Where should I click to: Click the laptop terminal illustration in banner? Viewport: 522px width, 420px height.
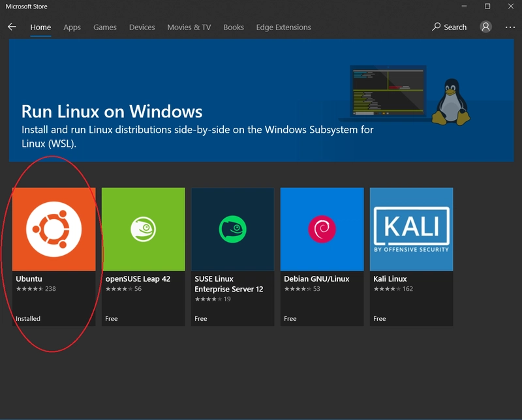point(387,93)
